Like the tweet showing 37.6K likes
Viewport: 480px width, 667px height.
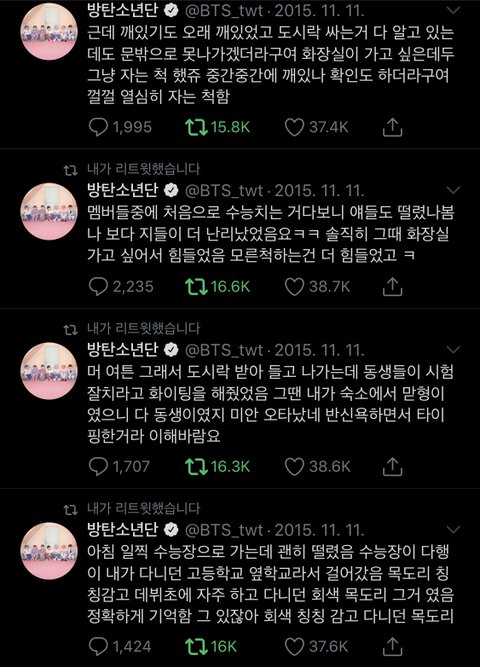294,647
